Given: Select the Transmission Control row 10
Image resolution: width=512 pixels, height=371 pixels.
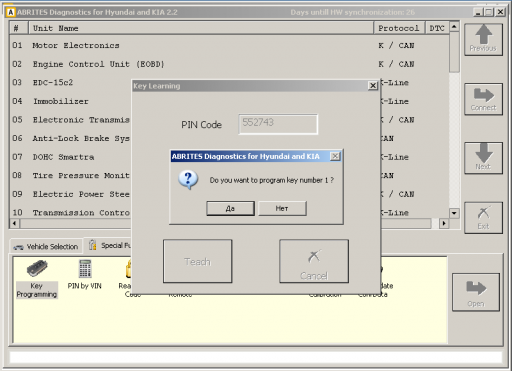Looking at the screenshot, I should click(x=71, y=213).
